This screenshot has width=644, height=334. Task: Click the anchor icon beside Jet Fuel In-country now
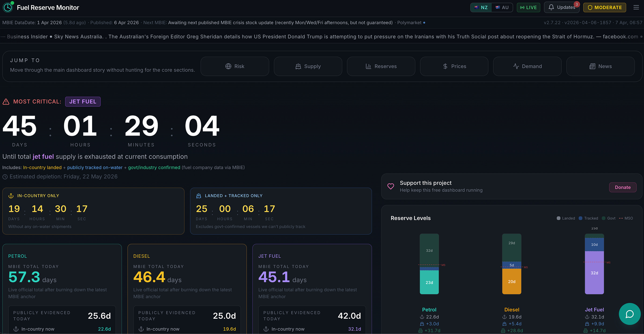pyautogui.click(x=266, y=329)
